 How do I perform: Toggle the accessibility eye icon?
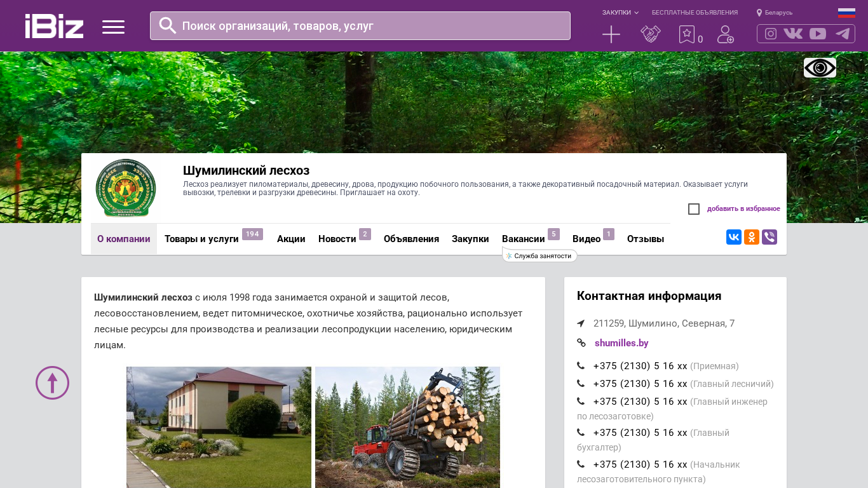[x=820, y=67]
